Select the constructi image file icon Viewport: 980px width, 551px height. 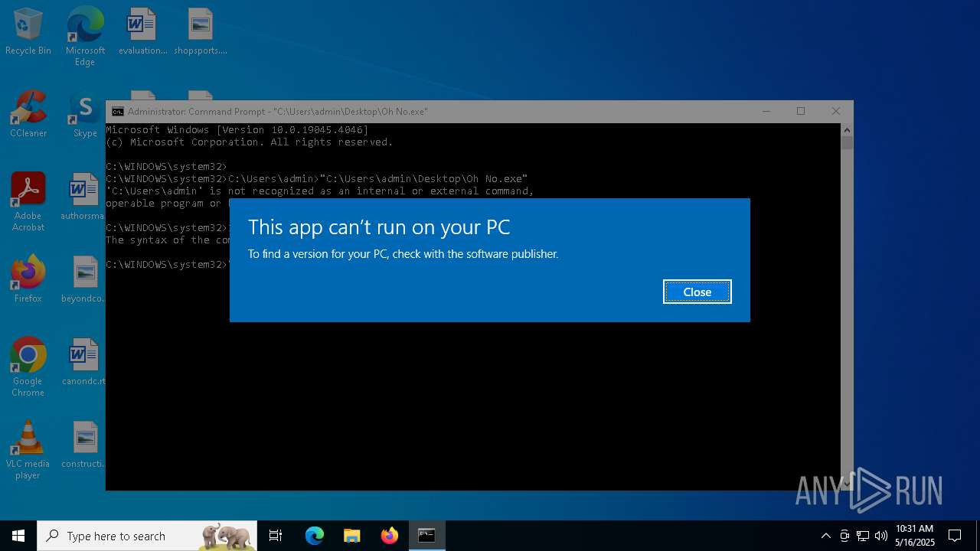tap(83, 445)
